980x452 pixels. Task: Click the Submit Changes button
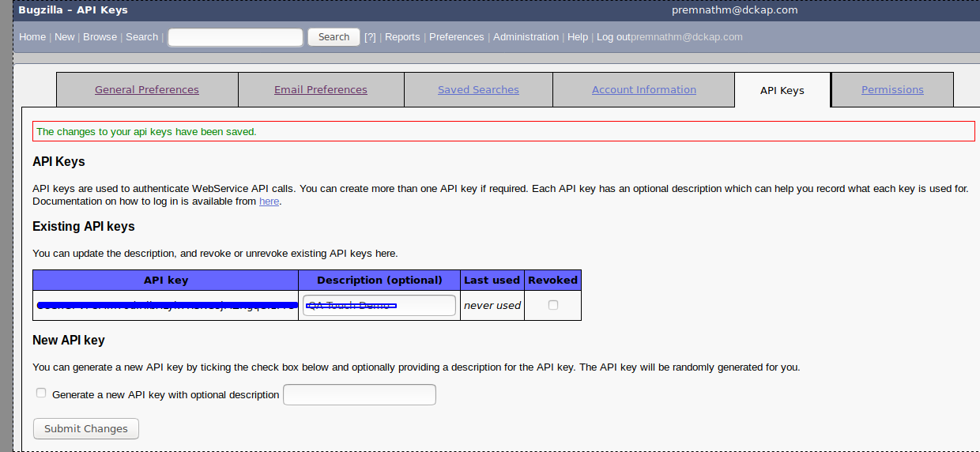86,428
